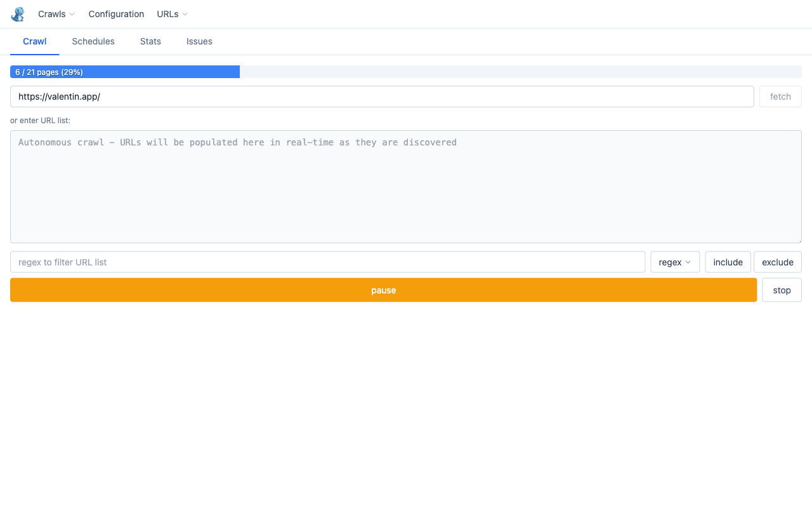Expand the URLs dropdown menu
The height and width of the screenshot is (508, 812).
[x=172, y=14]
